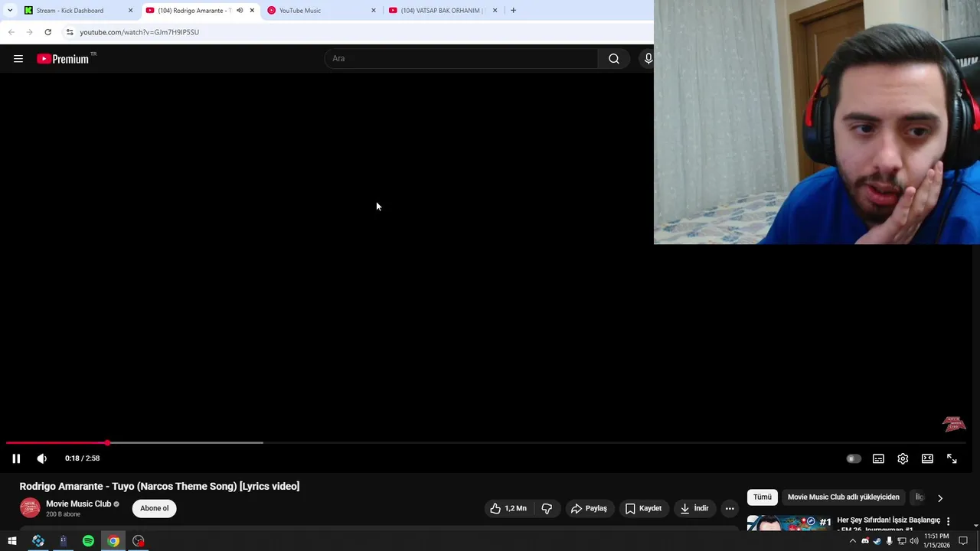Open Spotify from the taskbar
The height and width of the screenshot is (551, 980).
coord(88,541)
